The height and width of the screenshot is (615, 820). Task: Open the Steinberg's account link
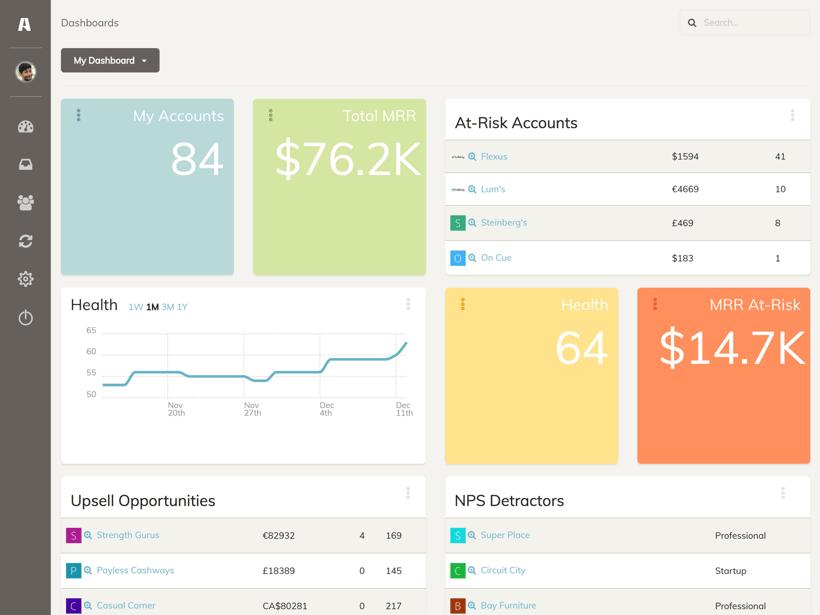[503, 223]
